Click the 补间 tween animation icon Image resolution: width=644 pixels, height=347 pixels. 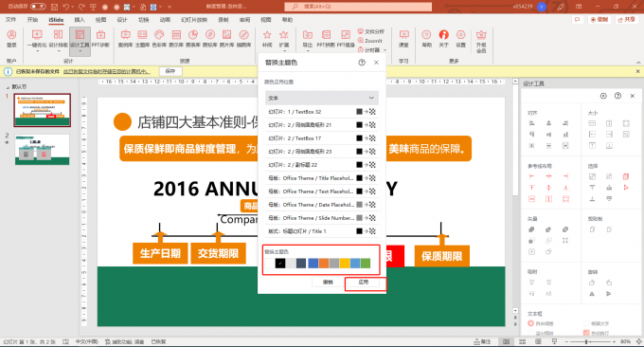pyautogui.click(x=267, y=39)
